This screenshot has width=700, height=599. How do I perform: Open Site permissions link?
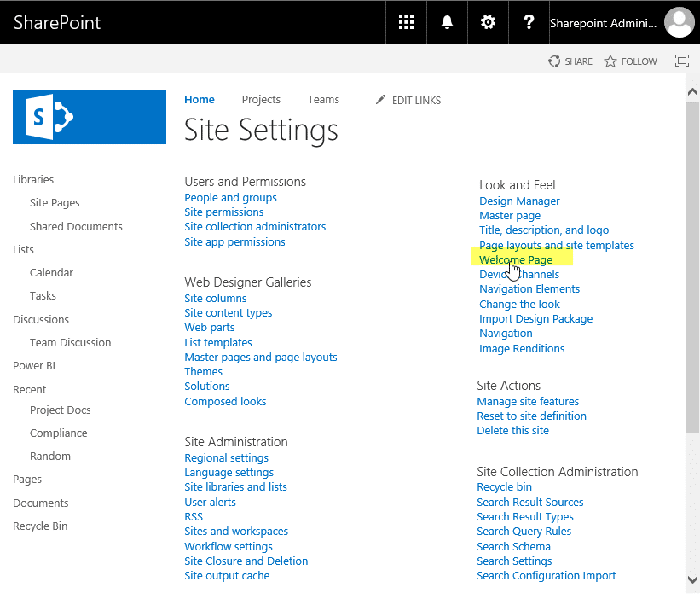[224, 212]
